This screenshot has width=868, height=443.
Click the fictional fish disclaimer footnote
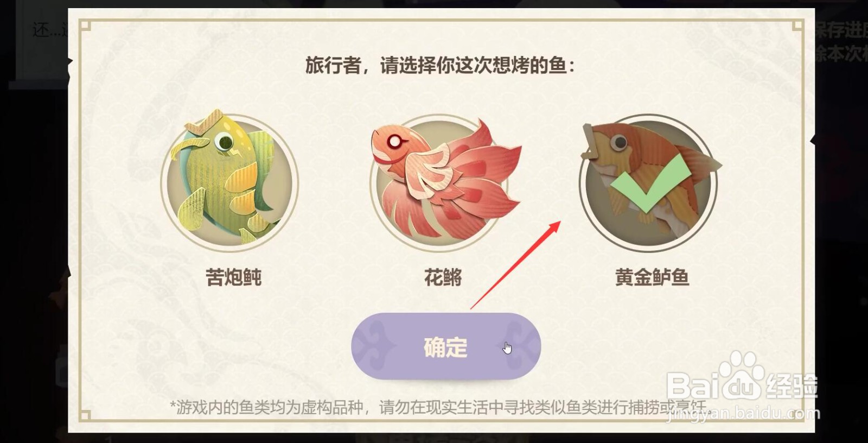tap(438, 407)
